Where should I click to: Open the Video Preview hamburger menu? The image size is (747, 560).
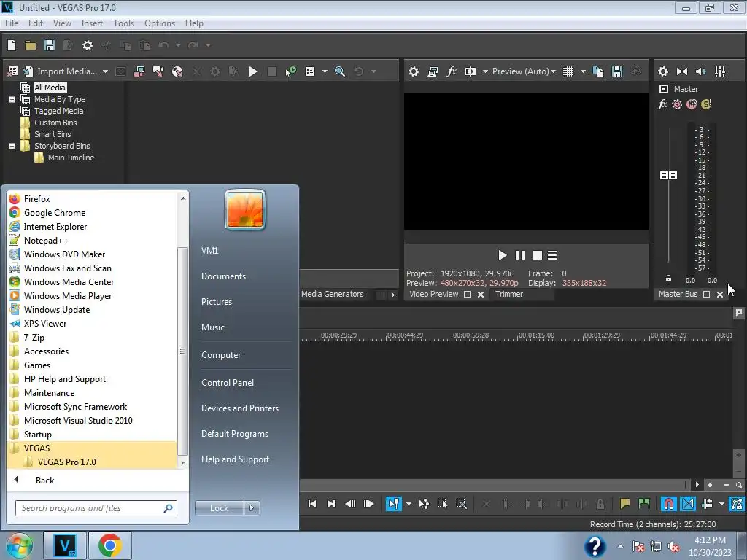tap(552, 256)
